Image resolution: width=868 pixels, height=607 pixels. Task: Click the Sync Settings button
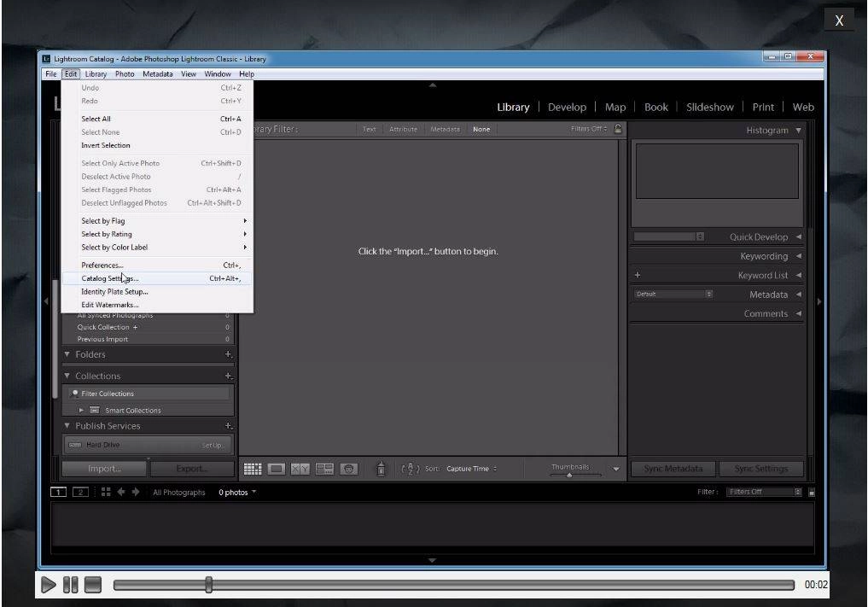(761, 469)
